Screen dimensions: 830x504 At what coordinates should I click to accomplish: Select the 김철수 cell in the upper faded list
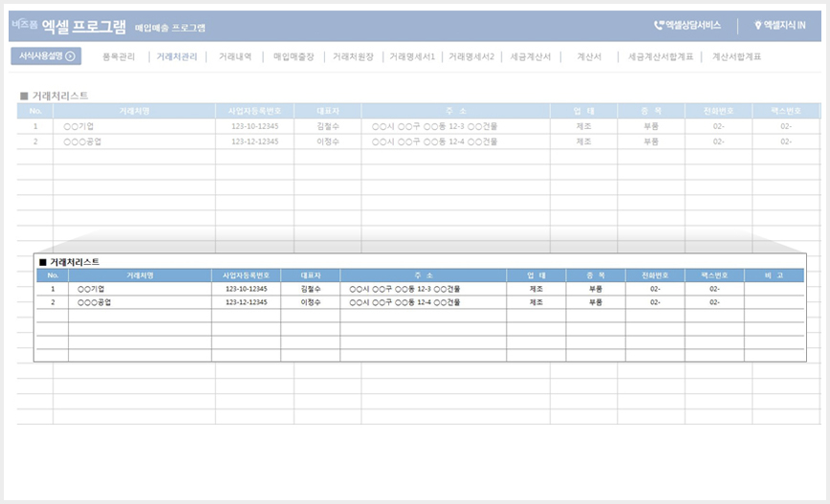pos(328,126)
